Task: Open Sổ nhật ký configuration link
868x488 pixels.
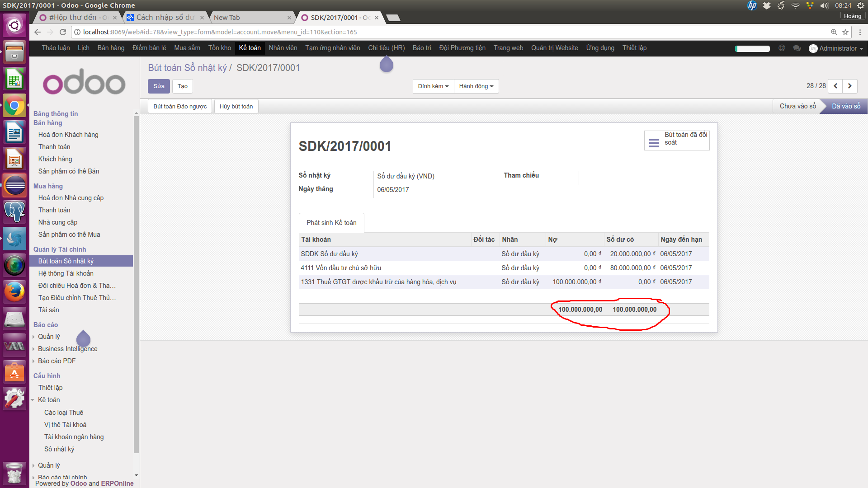Action: 59,449
